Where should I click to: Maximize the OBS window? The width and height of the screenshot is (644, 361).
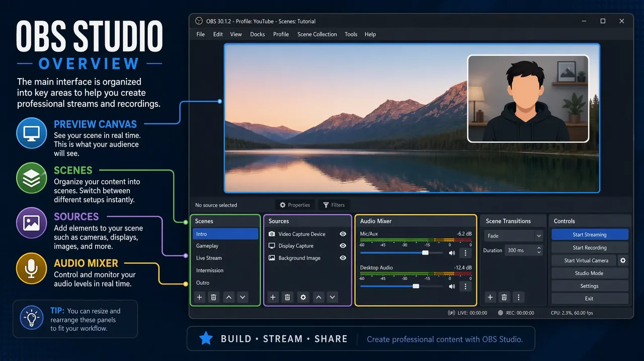[x=603, y=21]
